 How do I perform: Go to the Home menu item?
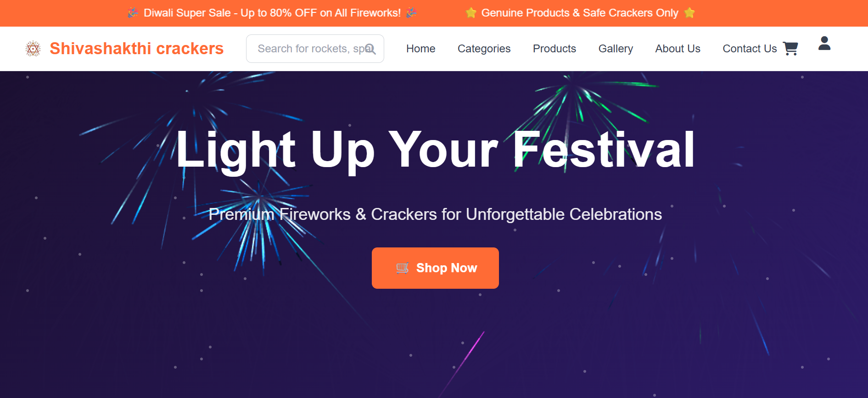[420, 49]
